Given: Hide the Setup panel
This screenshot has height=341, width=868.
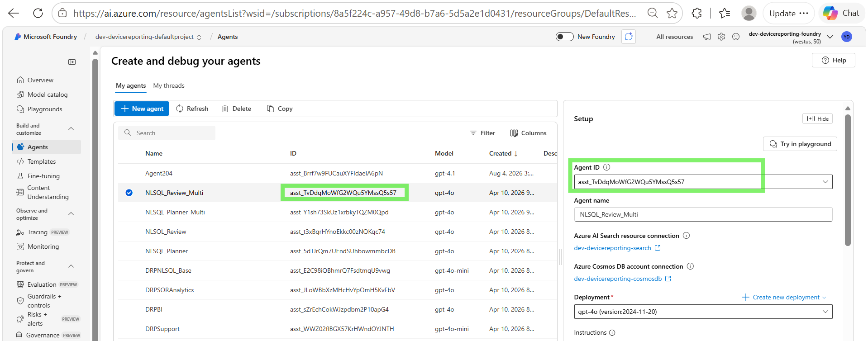Looking at the screenshot, I should (818, 118).
